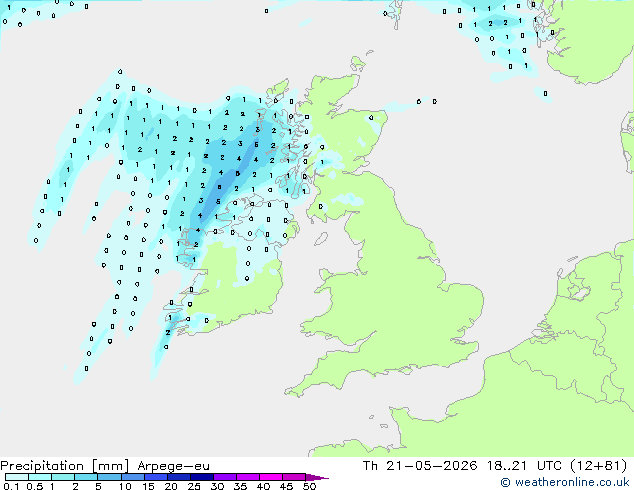The height and width of the screenshot is (490, 634).
Task: Click the 30 to 35 mm legend swatch
Action: (224, 477)
